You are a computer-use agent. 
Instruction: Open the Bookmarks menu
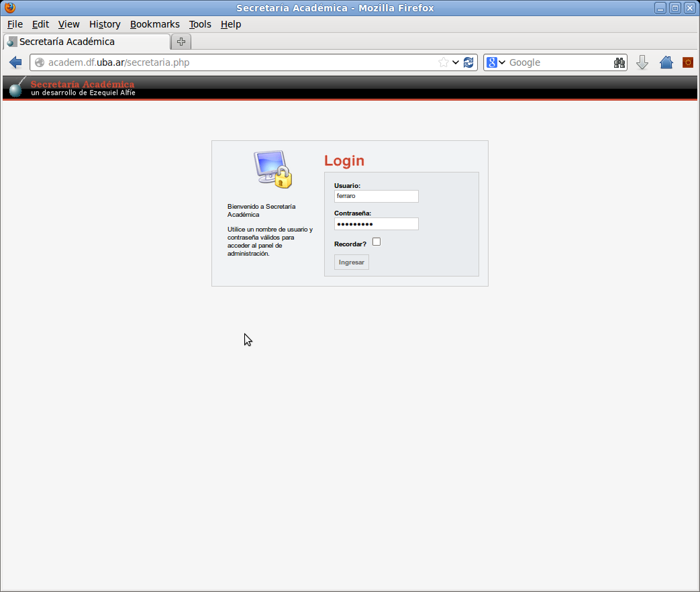click(155, 24)
